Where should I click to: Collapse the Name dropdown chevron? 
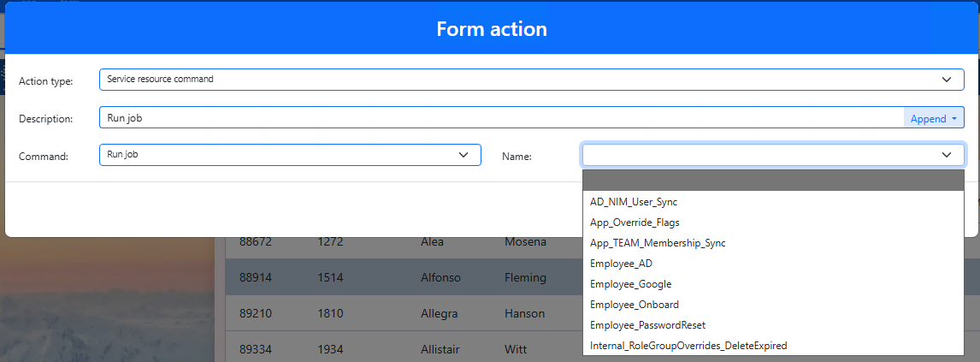[x=947, y=154]
